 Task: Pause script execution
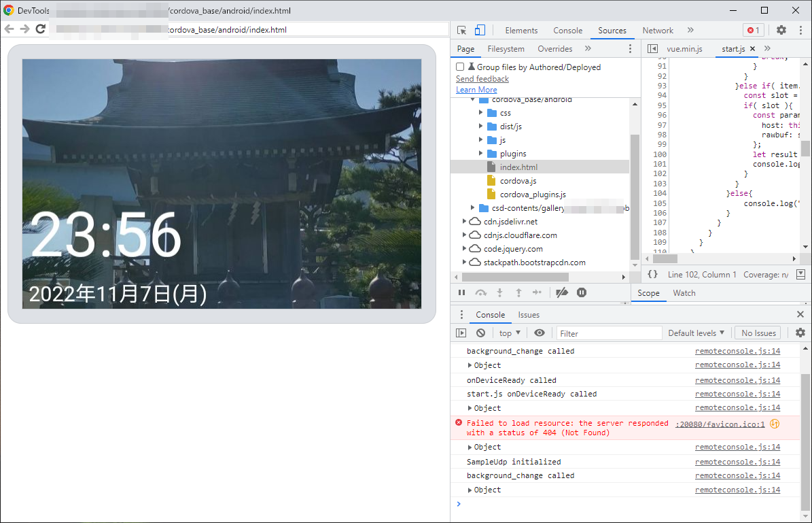(x=461, y=293)
